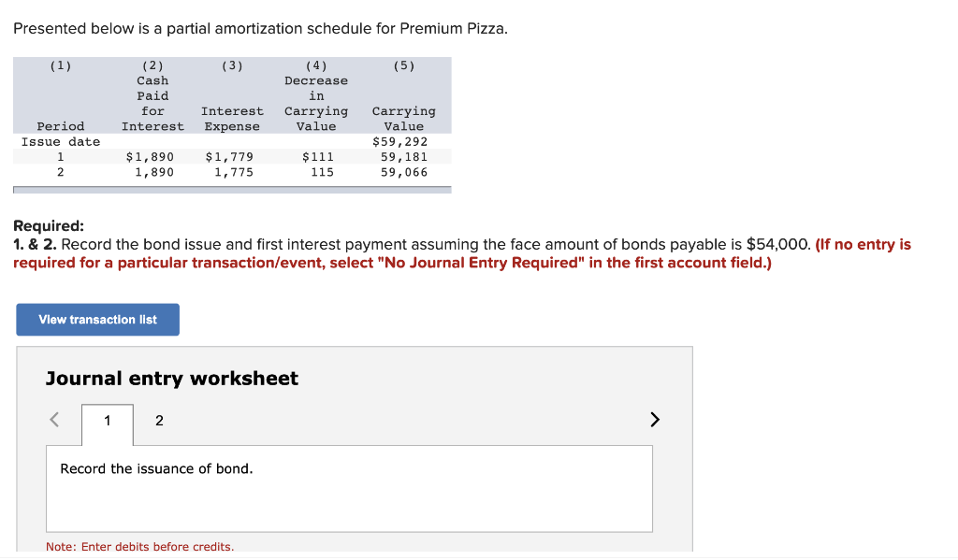This screenshot has height=560, width=958.
Task: Click the left chevron navigation arrow
Action: 55,420
